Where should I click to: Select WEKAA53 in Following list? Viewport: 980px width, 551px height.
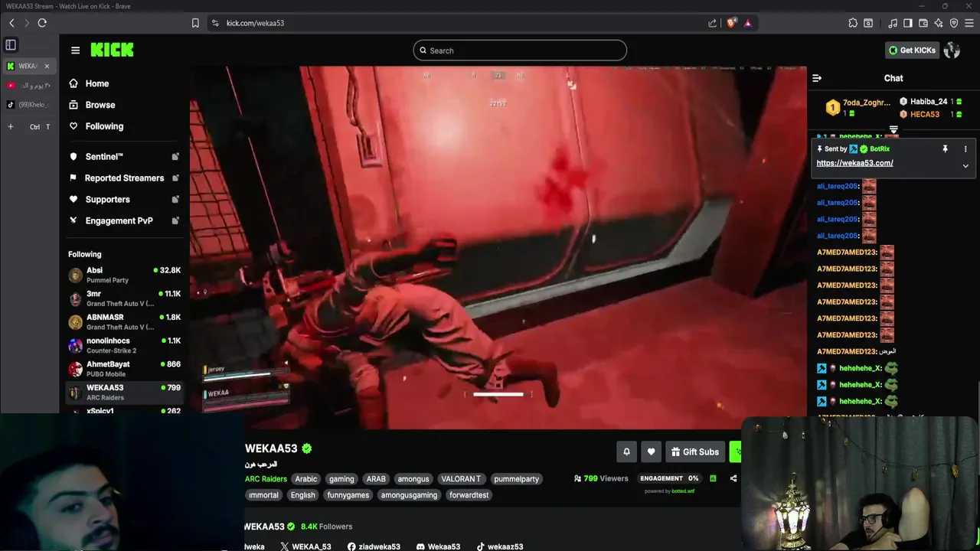(x=125, y=393)
